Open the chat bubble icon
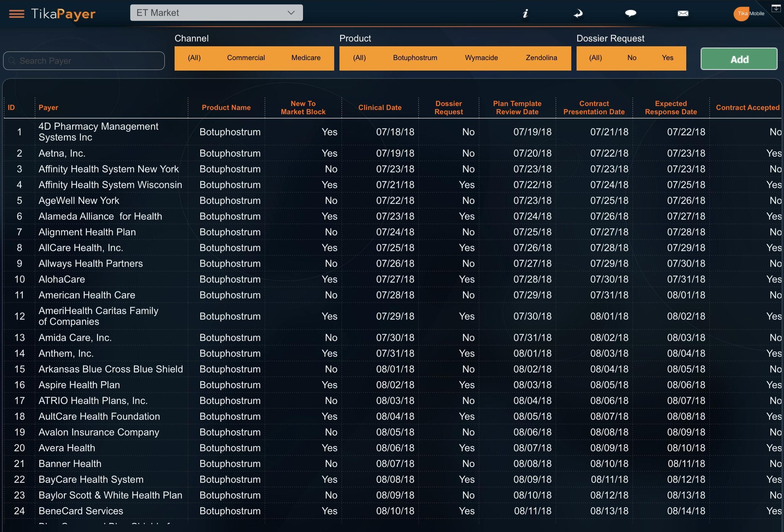Screen dimensions: 784x532 coord(630,14)
